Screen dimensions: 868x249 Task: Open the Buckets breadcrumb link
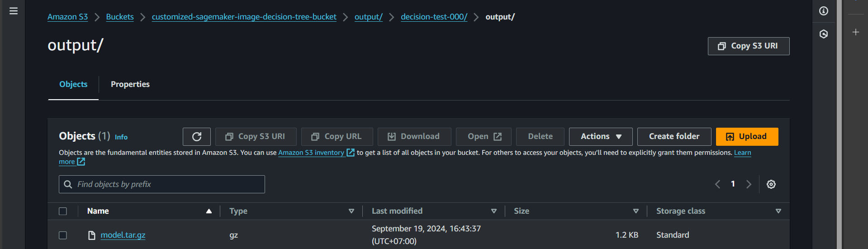point(120,17)
